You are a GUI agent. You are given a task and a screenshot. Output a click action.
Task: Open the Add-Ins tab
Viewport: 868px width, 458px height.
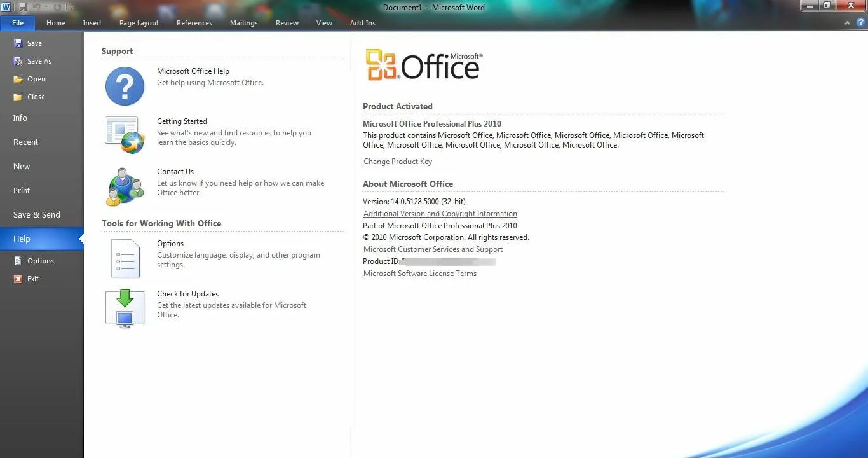click(x=363, y=23)
